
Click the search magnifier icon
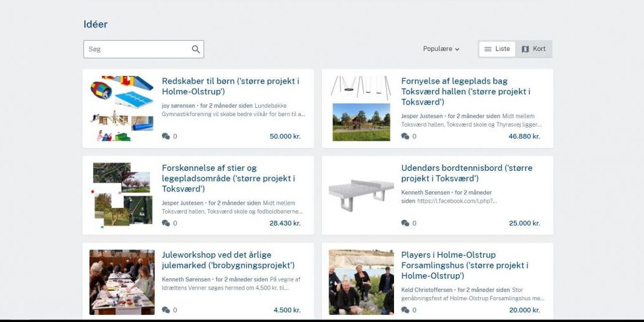click(196, 49)
